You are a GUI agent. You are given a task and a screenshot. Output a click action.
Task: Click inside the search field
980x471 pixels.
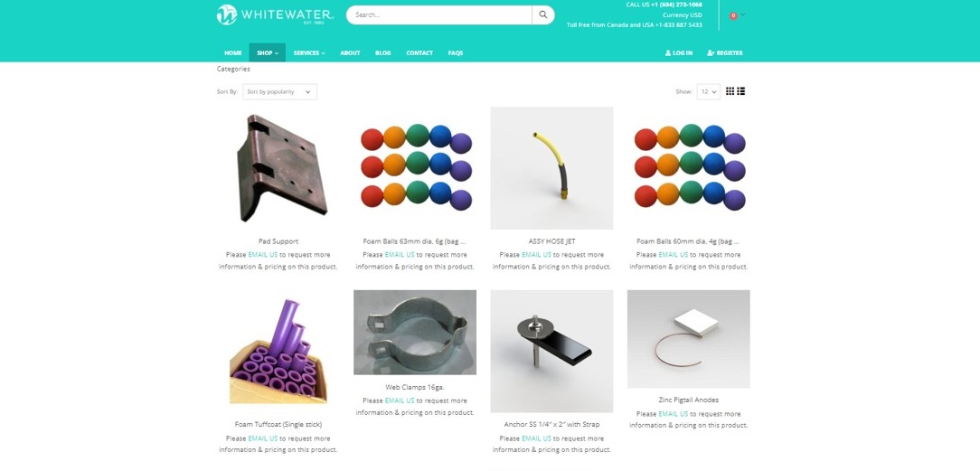[439, 15]
